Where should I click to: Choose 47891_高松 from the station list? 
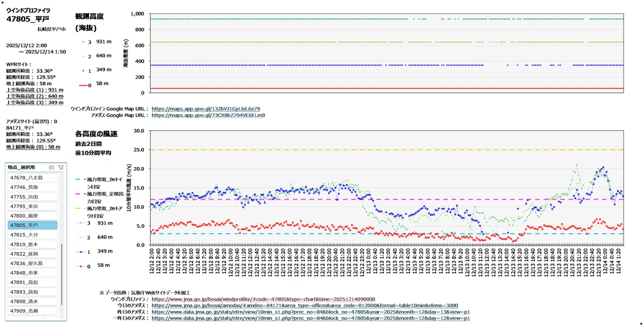point(32,282)
